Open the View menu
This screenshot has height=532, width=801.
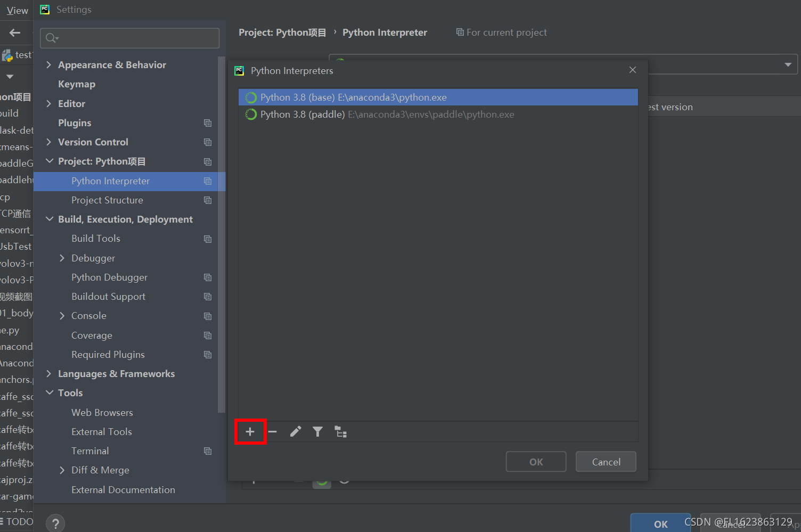(x=17, y=10)
